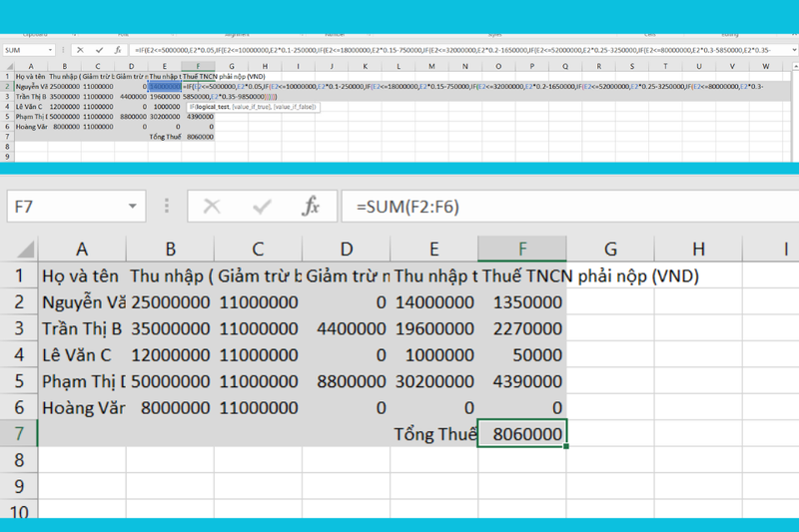Screen dimensions: 799x532
Task: Select column H header in the large sheet
Action: pos(698,249)
